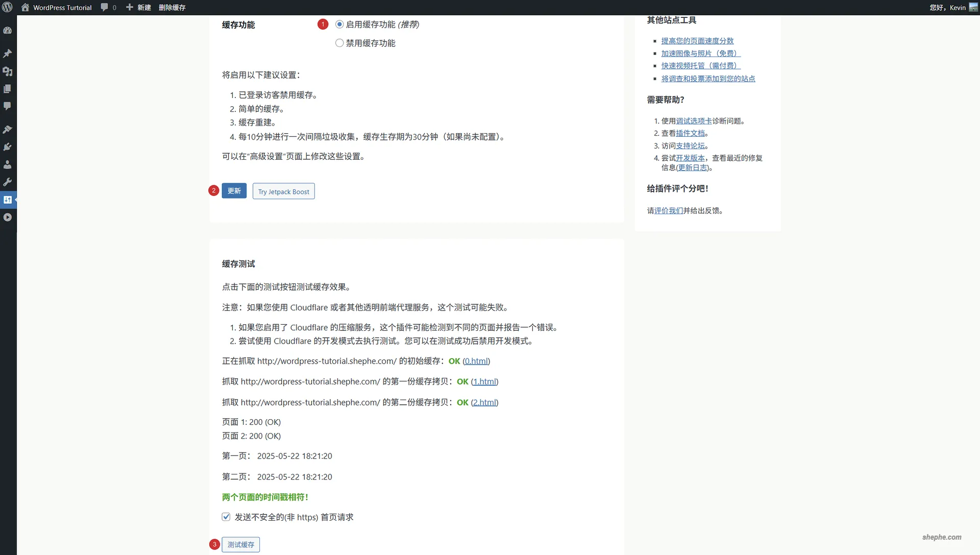The height and width of the screenshot is (555, 980).
Task: Click the 更新 button to save settings
Action: click(x=234, y=190)
